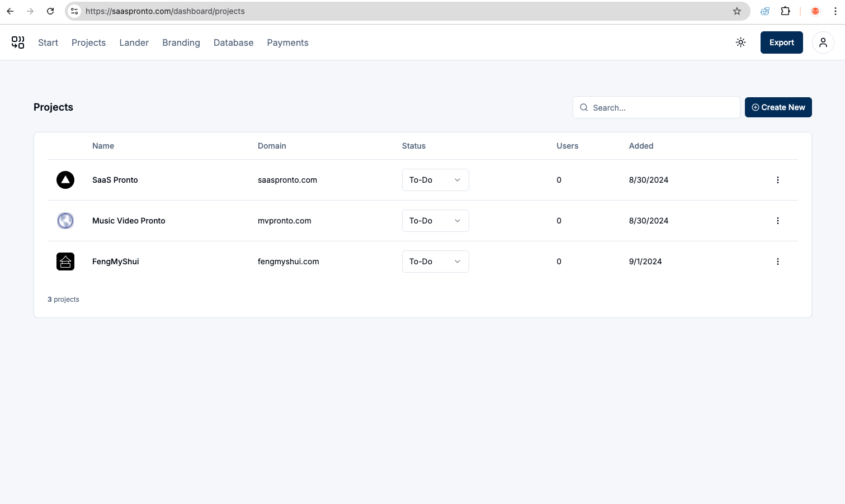Click the site info icon in address bar
The width and height of the screenshot is (845, 504).
click(x=74, y=11)
